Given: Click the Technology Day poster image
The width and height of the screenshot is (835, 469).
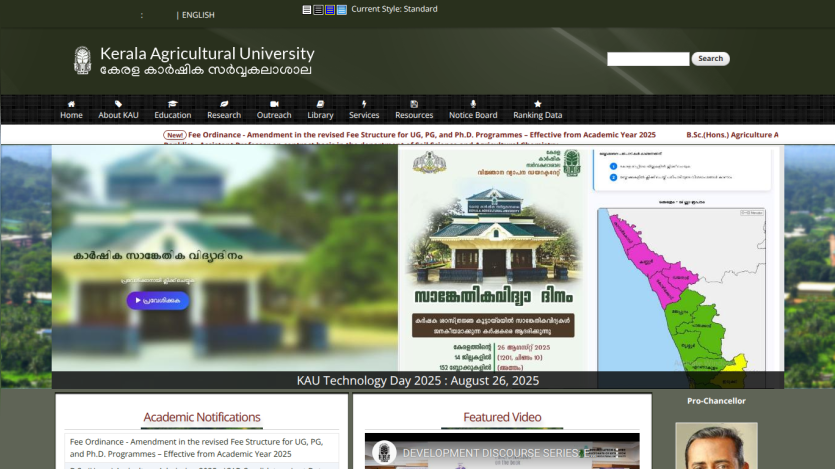Looking at the screenshot, I should tap(493, 259).
